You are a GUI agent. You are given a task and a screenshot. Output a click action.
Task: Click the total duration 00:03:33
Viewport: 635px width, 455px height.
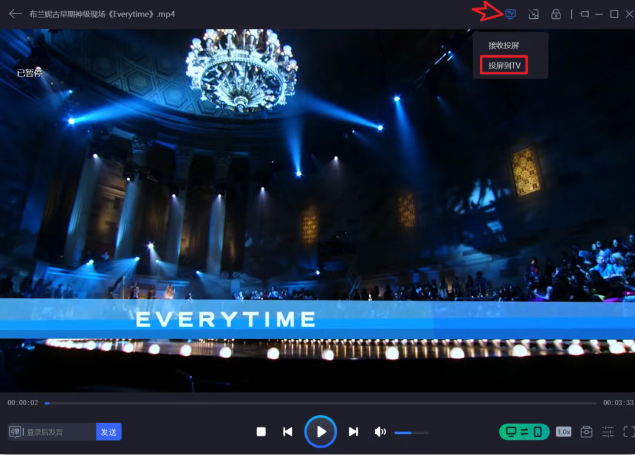(618, 403)
